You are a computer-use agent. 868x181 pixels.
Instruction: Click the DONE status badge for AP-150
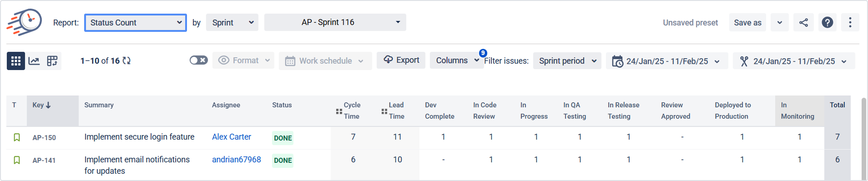click(283, 138)
